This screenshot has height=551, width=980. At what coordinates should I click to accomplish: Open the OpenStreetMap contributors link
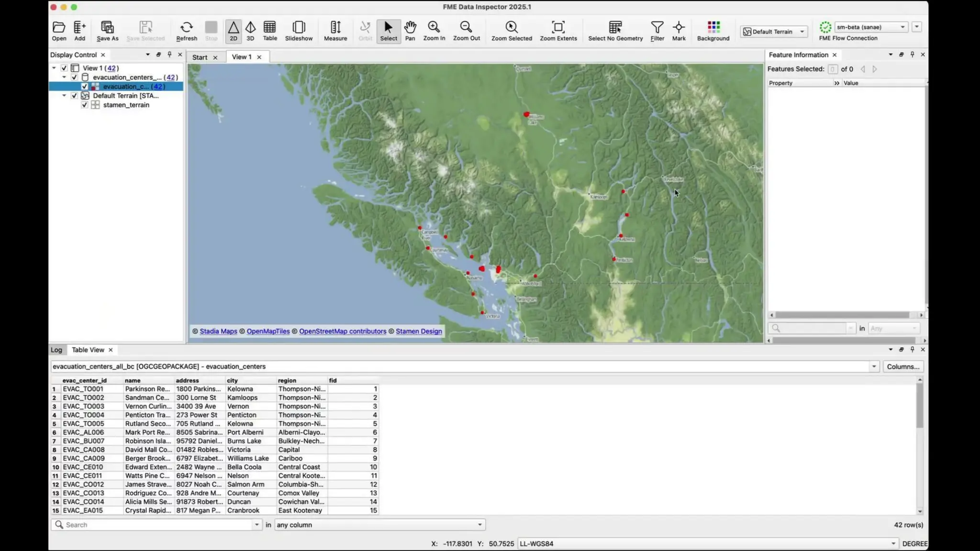[x=342, y=331]
